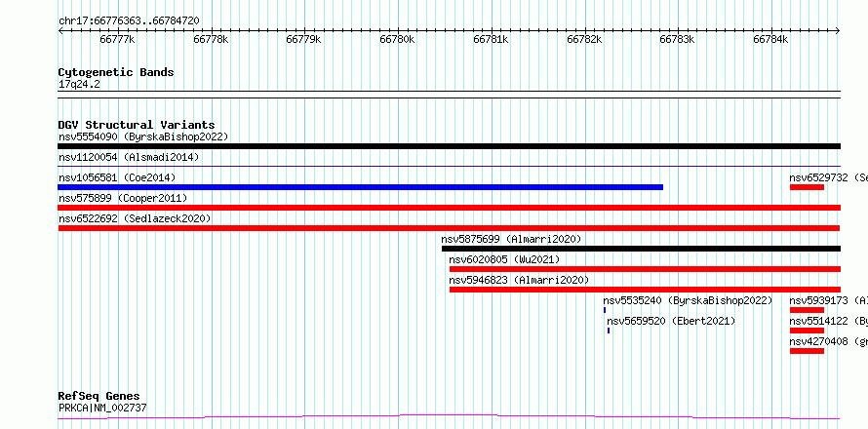Select the black nsv5875699 variant bar
The height and width of the screenshot is (429, 868).
[x=641, y=249]
